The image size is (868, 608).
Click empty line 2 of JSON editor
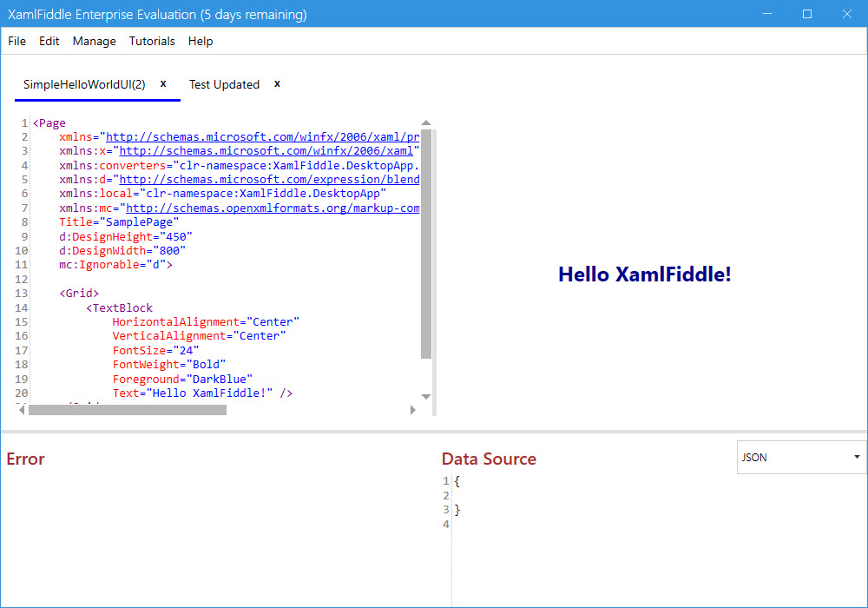659,496
